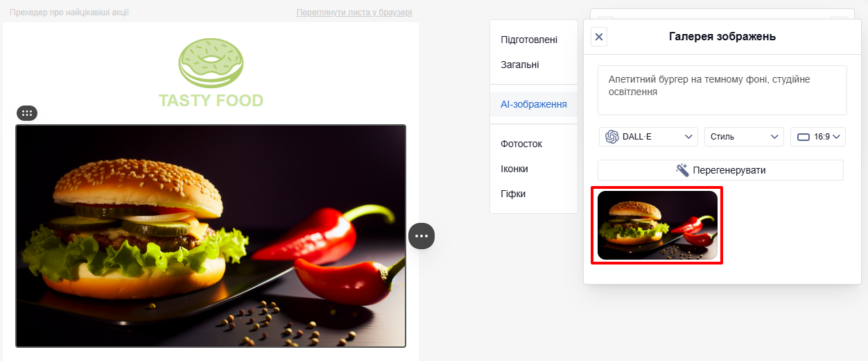Select the generated burger thumbnail
Screen dimensions: 868x361
657,226
